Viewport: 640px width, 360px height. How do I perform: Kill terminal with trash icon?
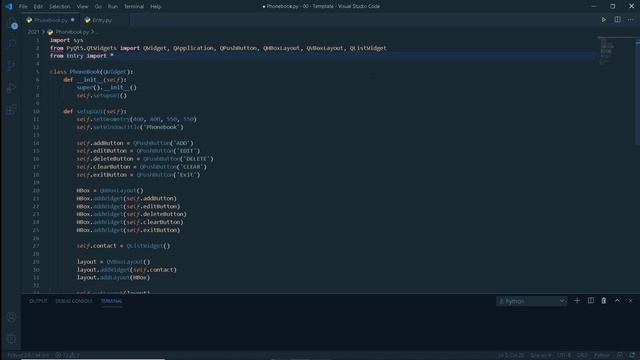[x=604, y=301]
